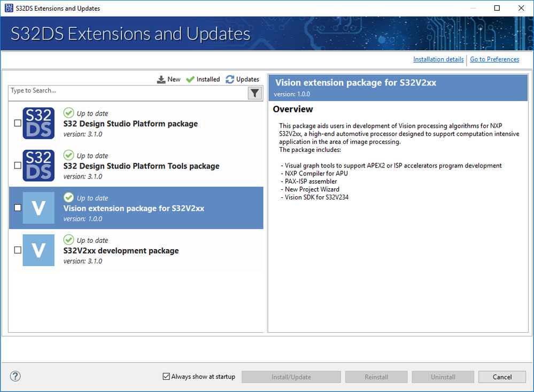The width and height of the screenshot is (534, 392).
Task: Click the Platform Tools package S32DS icon
Action: coord(38,166)
